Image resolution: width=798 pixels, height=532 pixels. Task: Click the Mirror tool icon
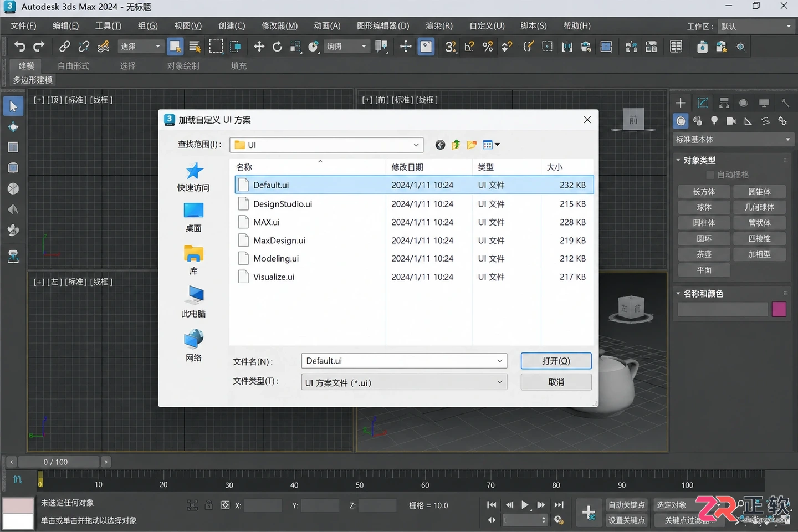567,47
